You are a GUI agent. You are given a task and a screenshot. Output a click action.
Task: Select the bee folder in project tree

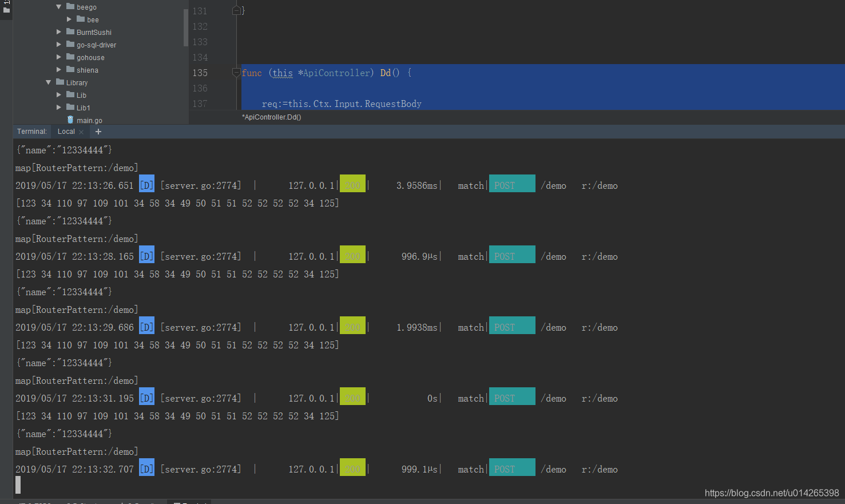click(93, 20)
